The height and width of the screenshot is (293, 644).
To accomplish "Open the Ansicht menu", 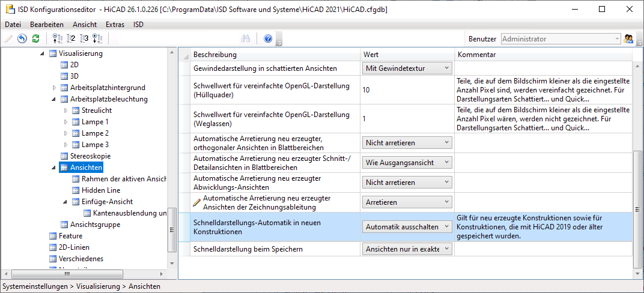I will [x=85, y=24].
